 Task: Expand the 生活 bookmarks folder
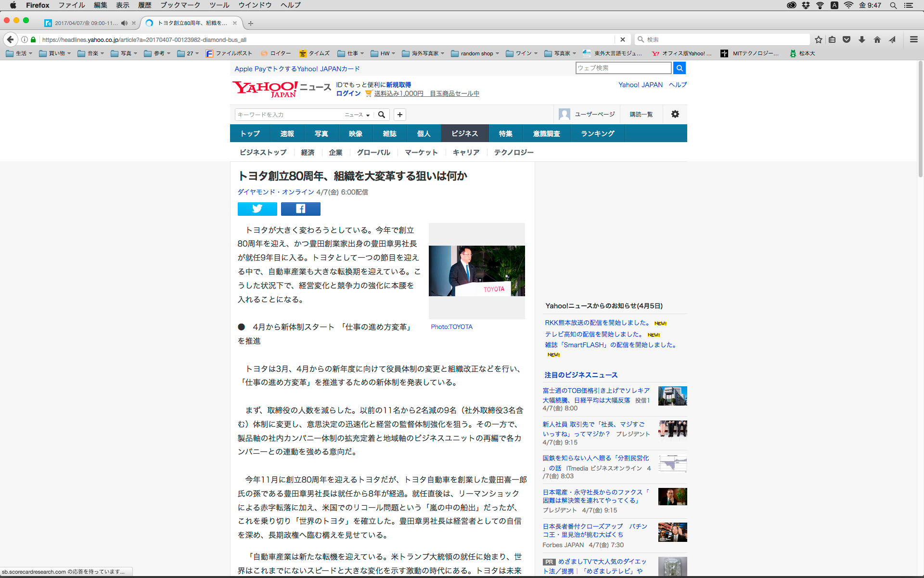[x=19, y=53]
